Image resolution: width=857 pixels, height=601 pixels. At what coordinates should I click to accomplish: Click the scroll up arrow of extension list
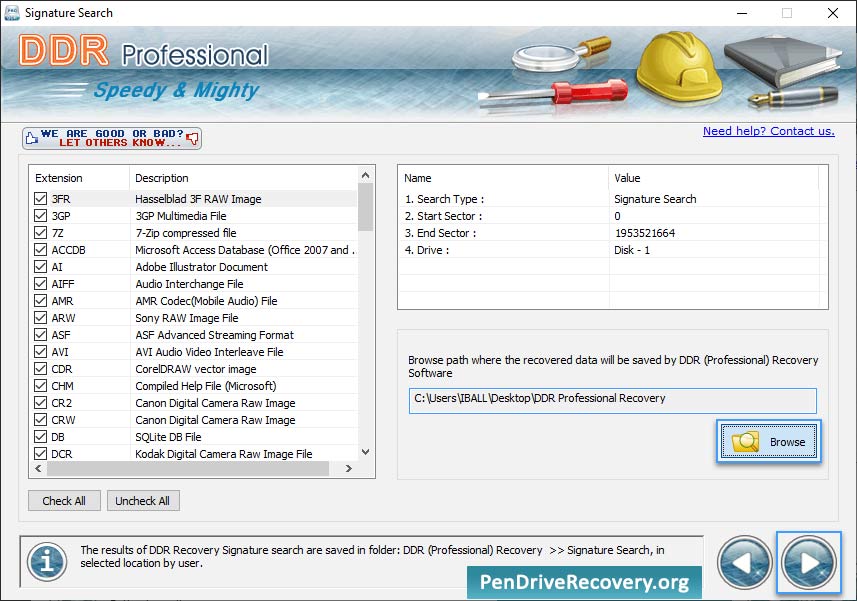[366, 175]
